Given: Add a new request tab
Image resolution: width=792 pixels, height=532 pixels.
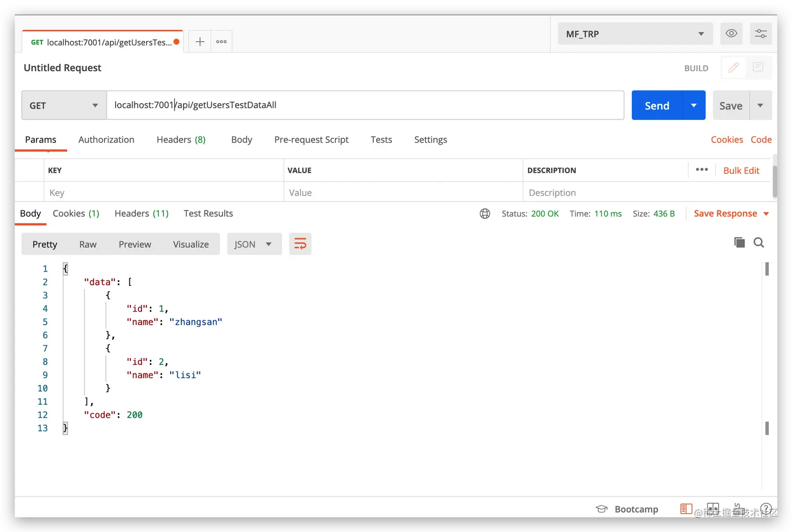Looking at the screenshot, I should tap(200, 42).
